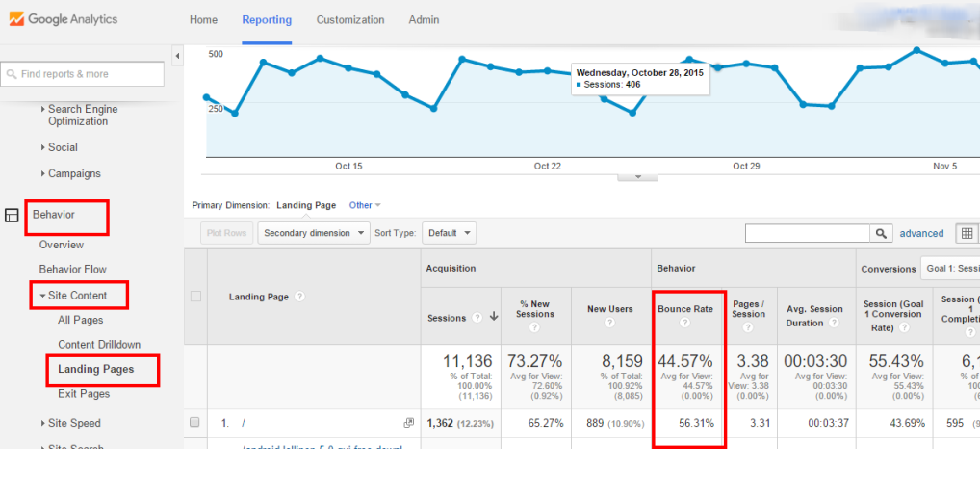Open the Admin tab
This screenshot has width=980, height=494.
tap(424, 20)
